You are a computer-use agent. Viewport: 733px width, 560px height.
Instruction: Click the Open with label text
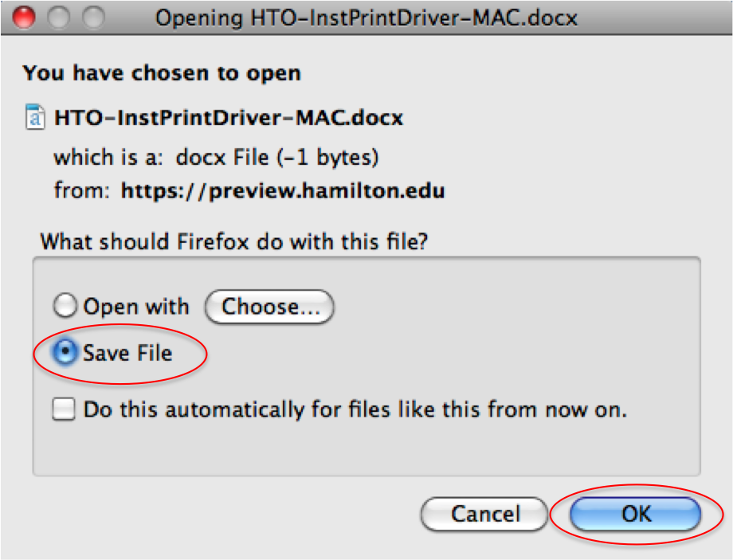pos(136,307)
